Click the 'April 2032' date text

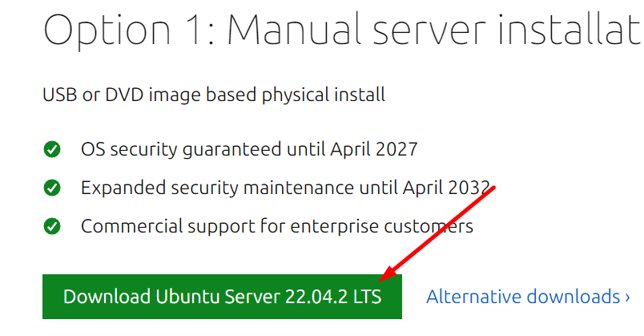point(446,188)
